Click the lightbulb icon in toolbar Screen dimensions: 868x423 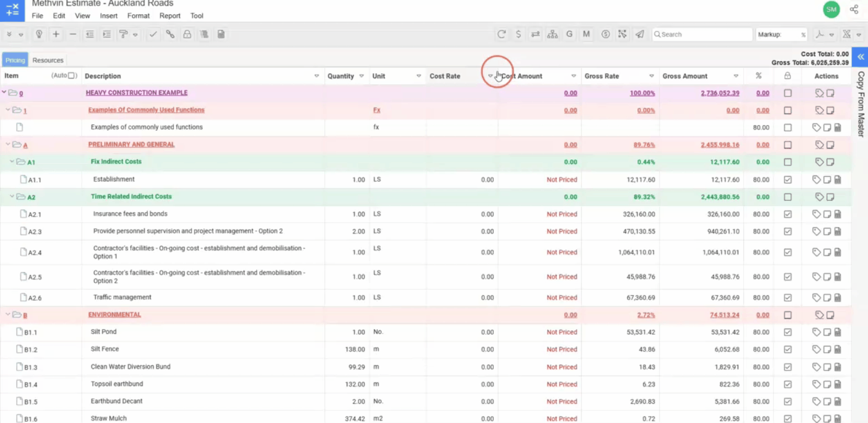coord(39,34)
